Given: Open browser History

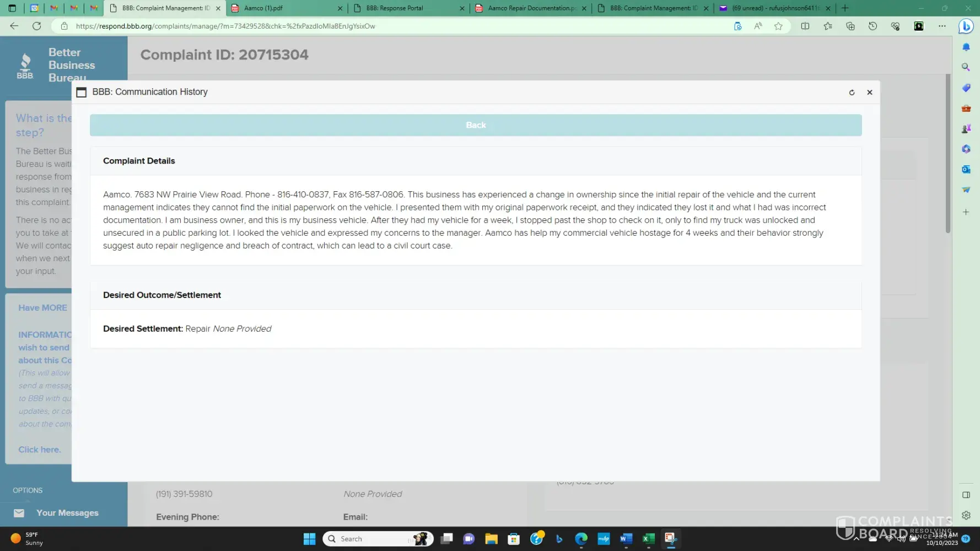Looking at the screenshot, I should click(873, 26).
